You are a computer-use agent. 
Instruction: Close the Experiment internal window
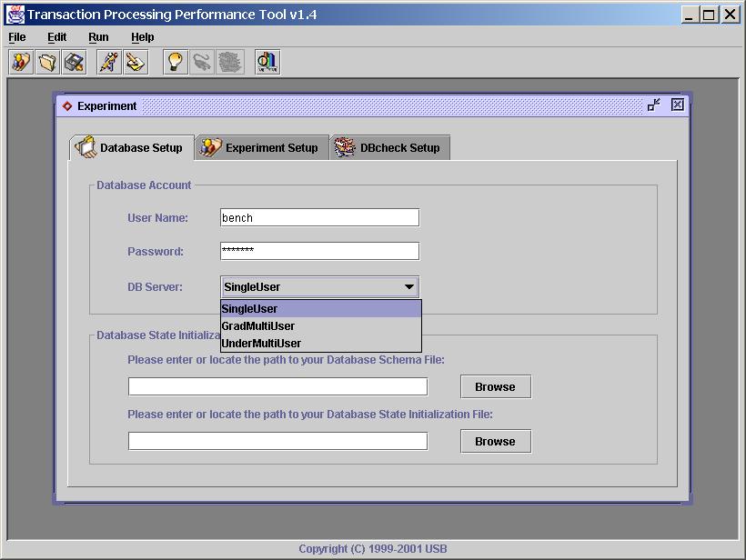click(678, 105)
